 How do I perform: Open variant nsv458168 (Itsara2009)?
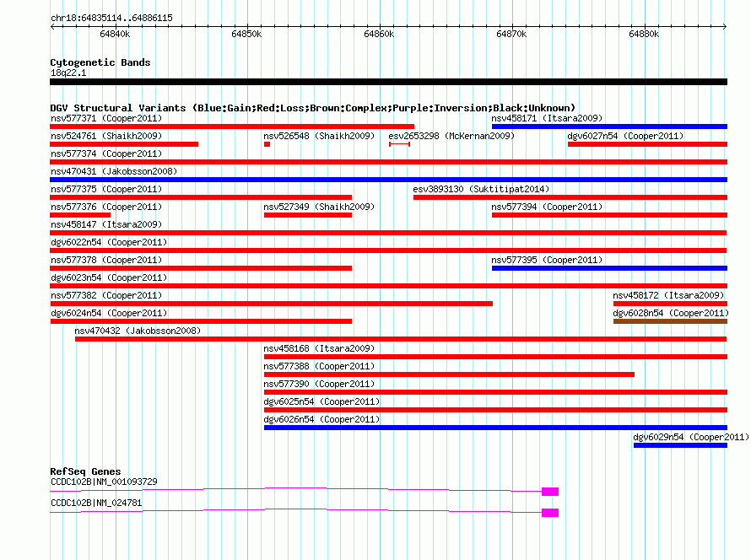[319, 348]
